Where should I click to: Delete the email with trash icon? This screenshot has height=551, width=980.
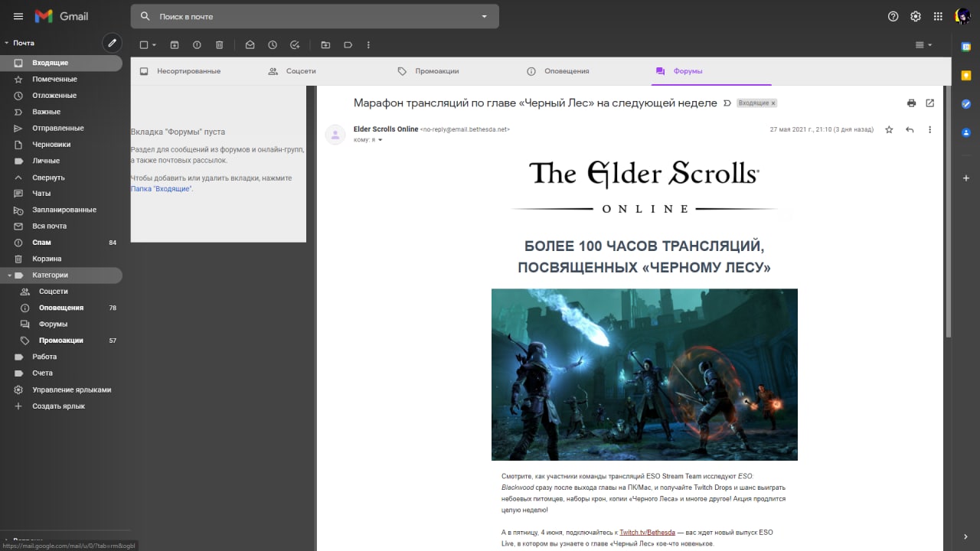[x=220, y=45]
